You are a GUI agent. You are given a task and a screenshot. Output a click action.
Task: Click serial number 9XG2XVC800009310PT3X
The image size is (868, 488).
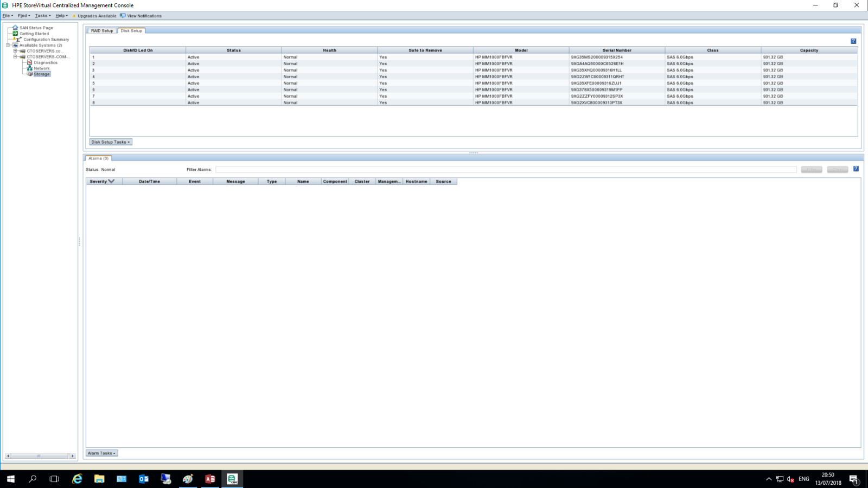[597, 102]
